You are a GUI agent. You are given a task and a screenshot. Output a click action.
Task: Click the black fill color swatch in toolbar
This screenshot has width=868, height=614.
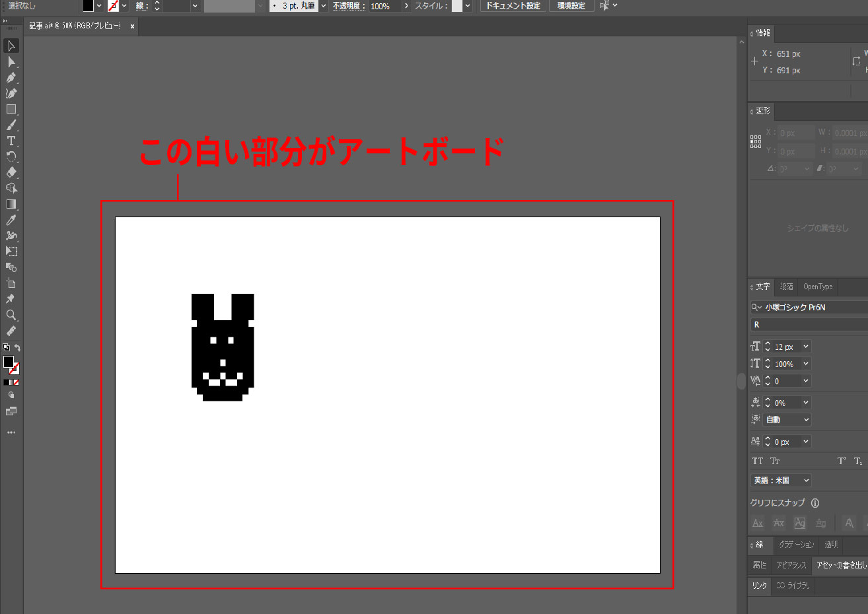point(8,362)
